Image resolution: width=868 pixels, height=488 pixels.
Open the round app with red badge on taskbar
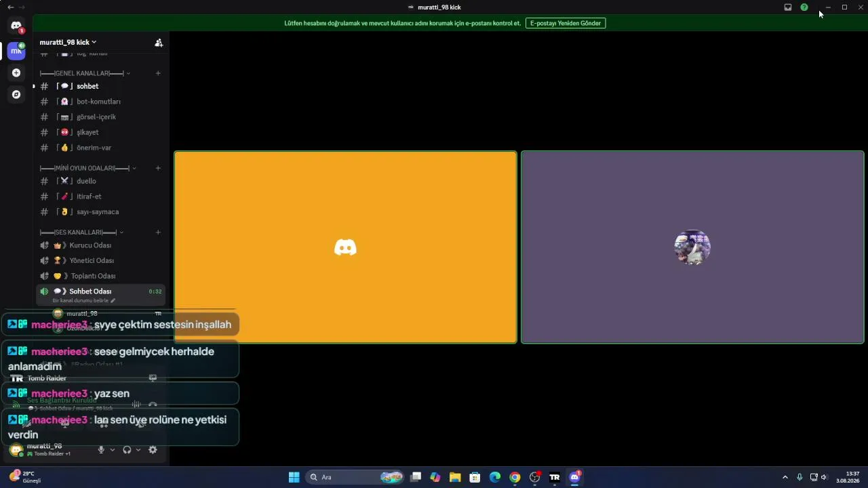535,477
